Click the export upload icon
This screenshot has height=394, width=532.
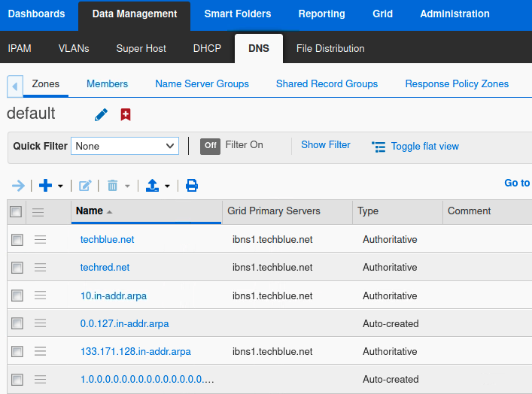tap(152, 185)
